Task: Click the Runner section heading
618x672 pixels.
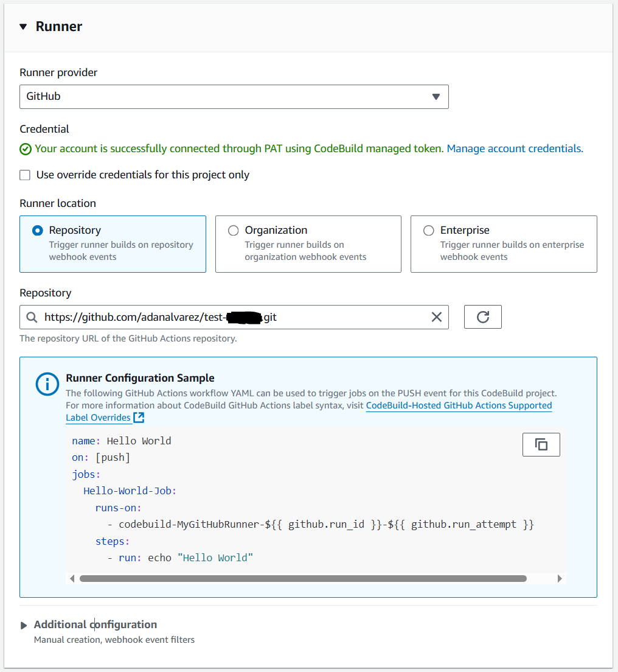Action: (x=58, y=27)
